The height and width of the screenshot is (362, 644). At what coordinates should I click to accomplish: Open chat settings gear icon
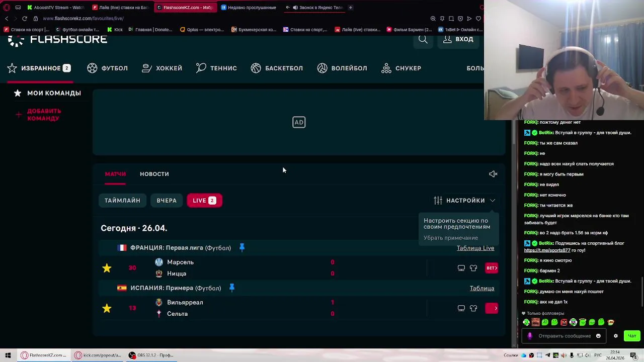(x=615, y=336)
